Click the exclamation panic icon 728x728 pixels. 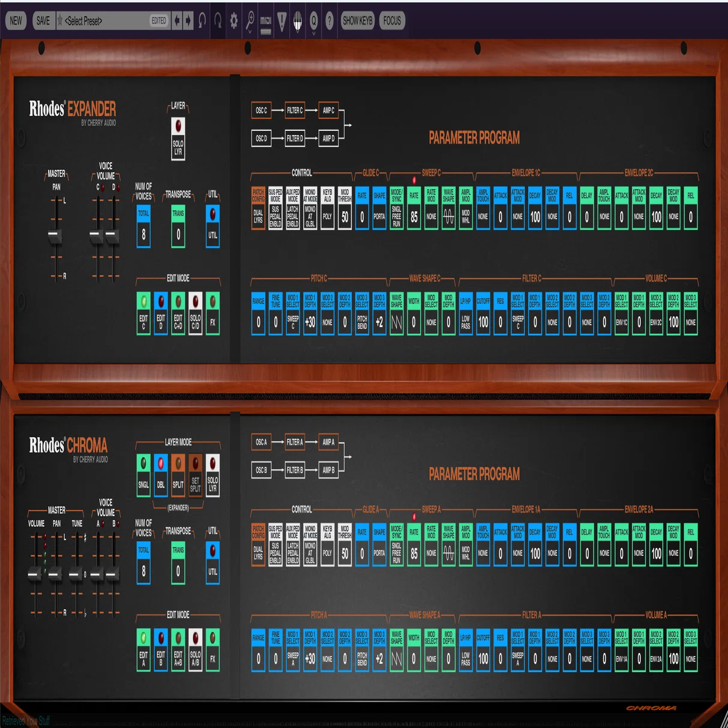[x=281, y=21]
